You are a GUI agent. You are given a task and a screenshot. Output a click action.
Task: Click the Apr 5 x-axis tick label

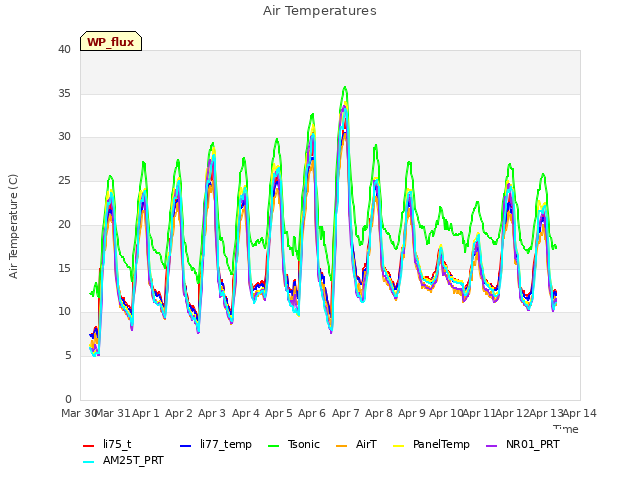pos(279,413)
